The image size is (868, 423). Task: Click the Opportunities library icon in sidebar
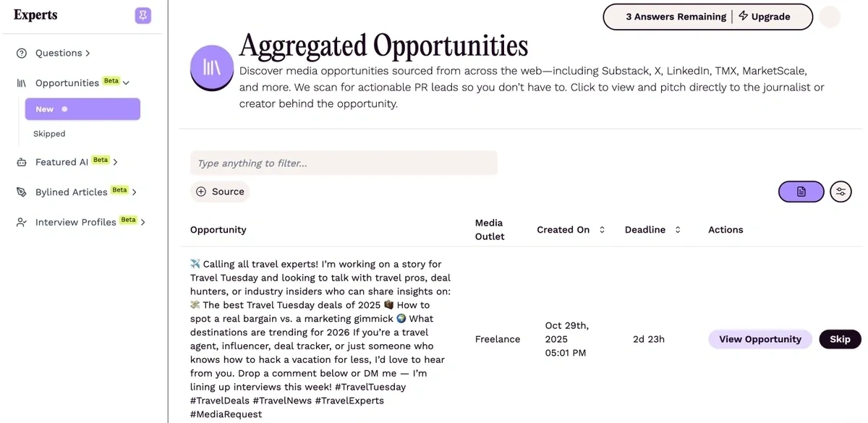[22, 83]
